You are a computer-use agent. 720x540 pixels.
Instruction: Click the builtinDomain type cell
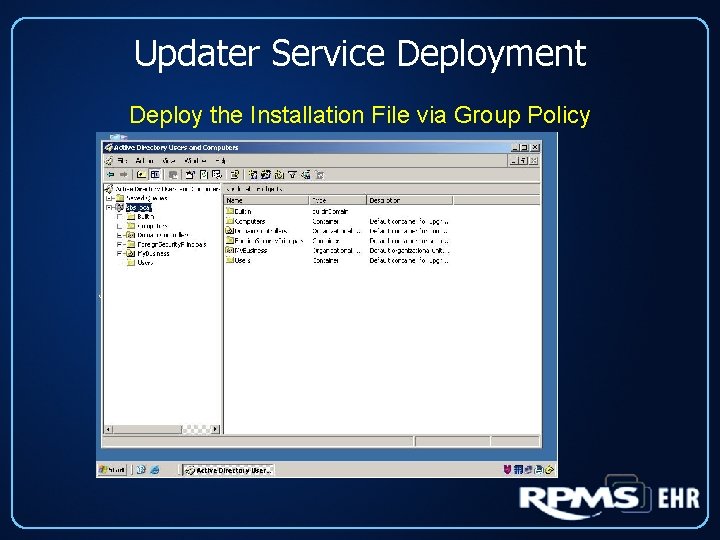pyautogui.click(x=330, y=212)
